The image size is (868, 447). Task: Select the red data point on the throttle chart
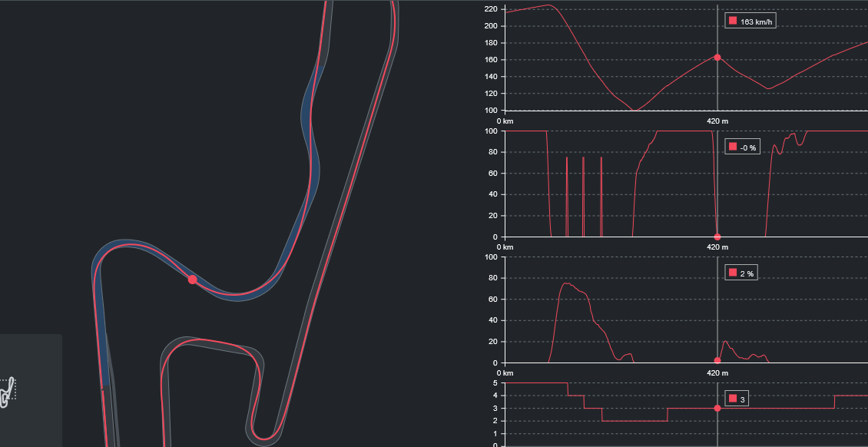(x=717, y=237)
